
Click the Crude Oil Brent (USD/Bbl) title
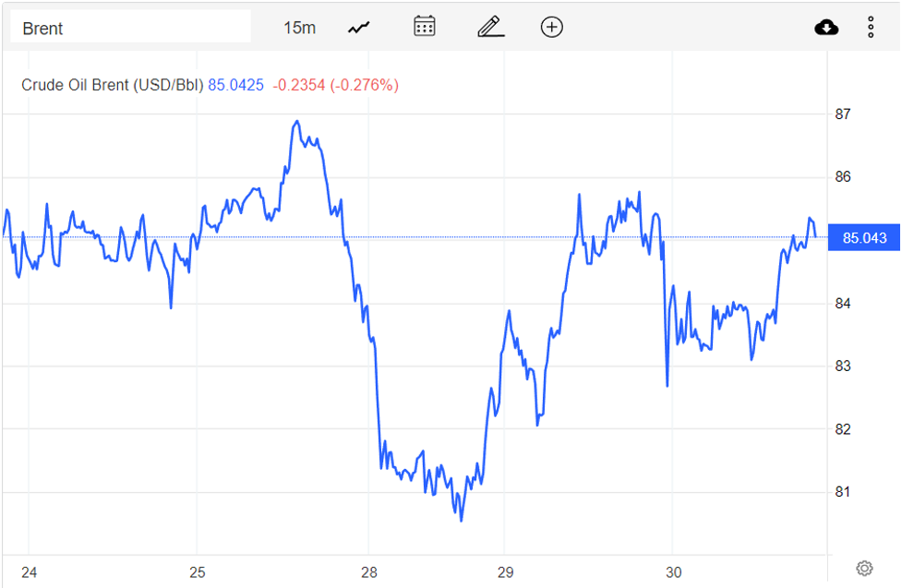pos(112,85)
